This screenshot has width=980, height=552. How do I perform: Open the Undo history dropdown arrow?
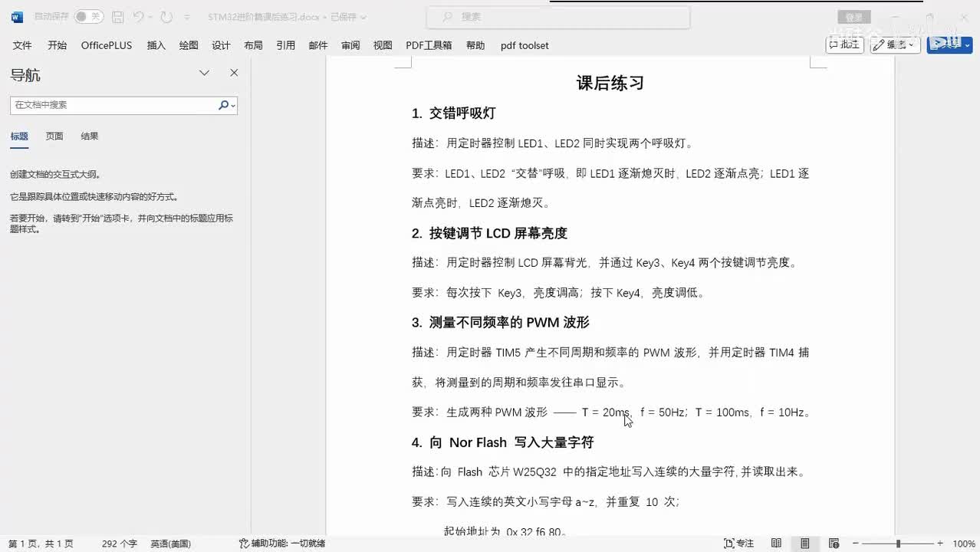click(150, 17)
